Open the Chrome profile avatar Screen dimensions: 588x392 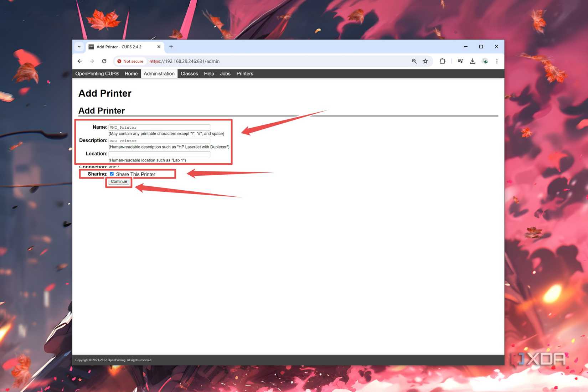click(x=485, y=61)
